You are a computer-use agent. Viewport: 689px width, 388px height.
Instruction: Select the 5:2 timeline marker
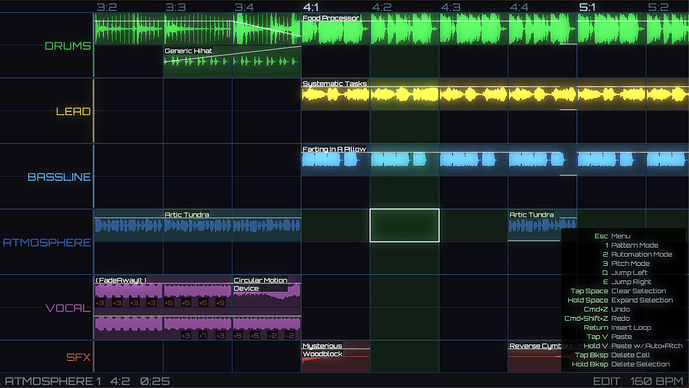(658, 7)
